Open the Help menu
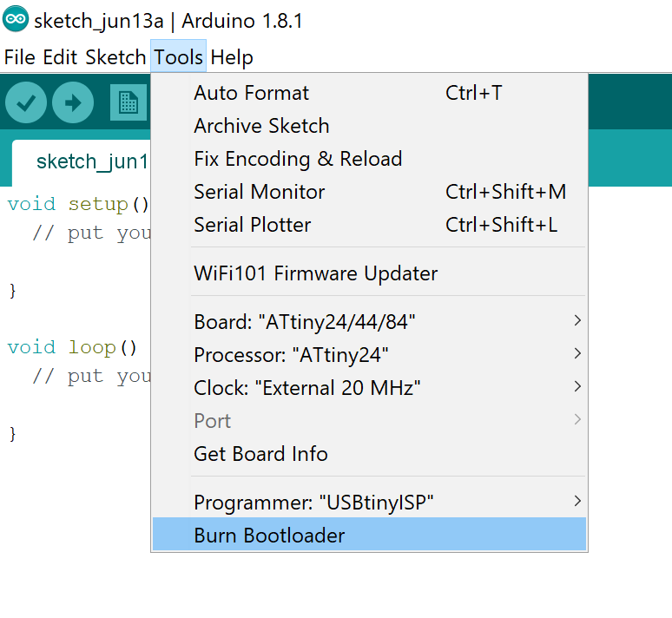Image resolution: width=672 pixels, height=618 pixels. pyautogui.click(x=232, y=58)
